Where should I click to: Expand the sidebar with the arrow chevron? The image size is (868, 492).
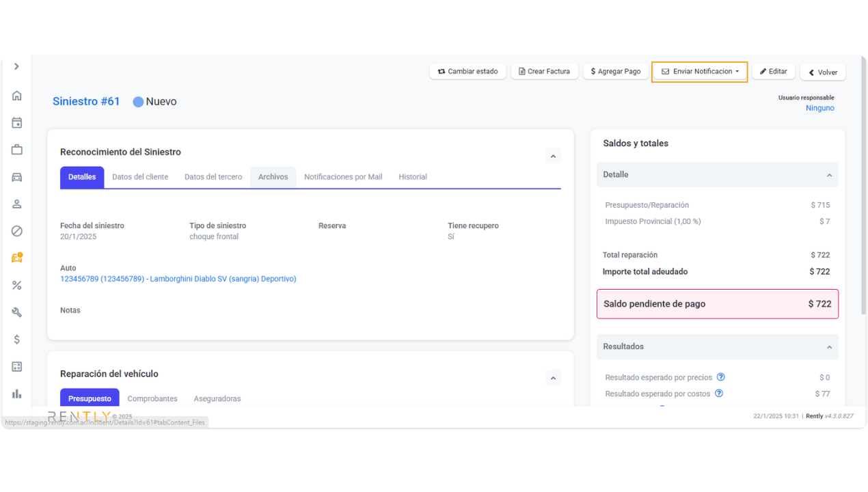click(x=16, y=66)
